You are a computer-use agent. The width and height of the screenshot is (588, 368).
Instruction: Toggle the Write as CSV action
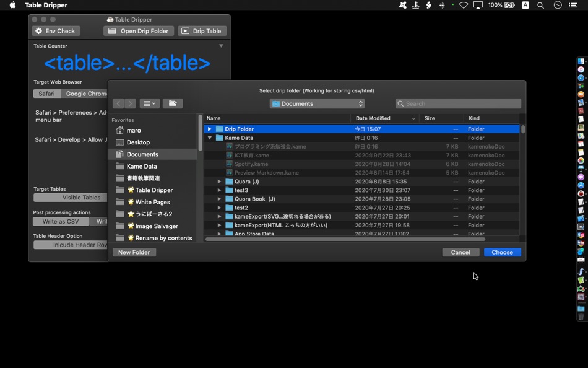pyautogui.click(x=61, y=222)
